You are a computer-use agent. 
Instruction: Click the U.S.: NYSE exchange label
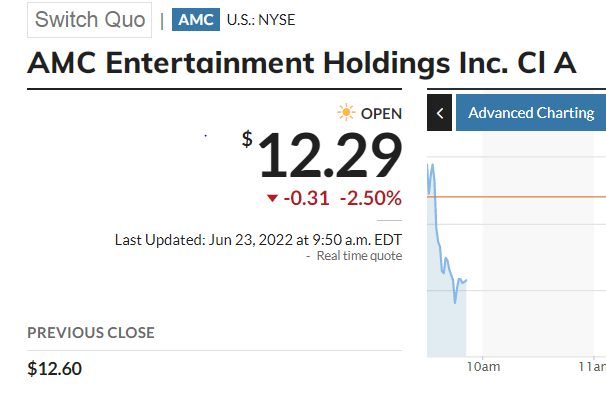pyautogui.click(x=261, y=20)
